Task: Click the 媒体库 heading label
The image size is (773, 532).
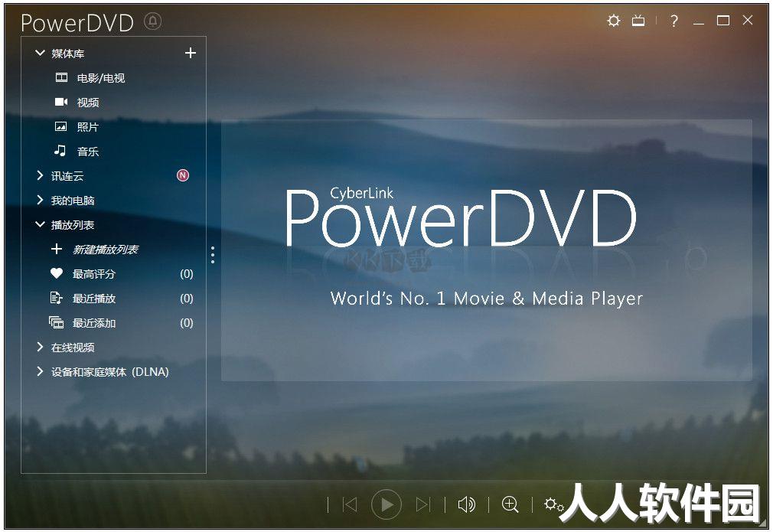Action: pos(67,54)
